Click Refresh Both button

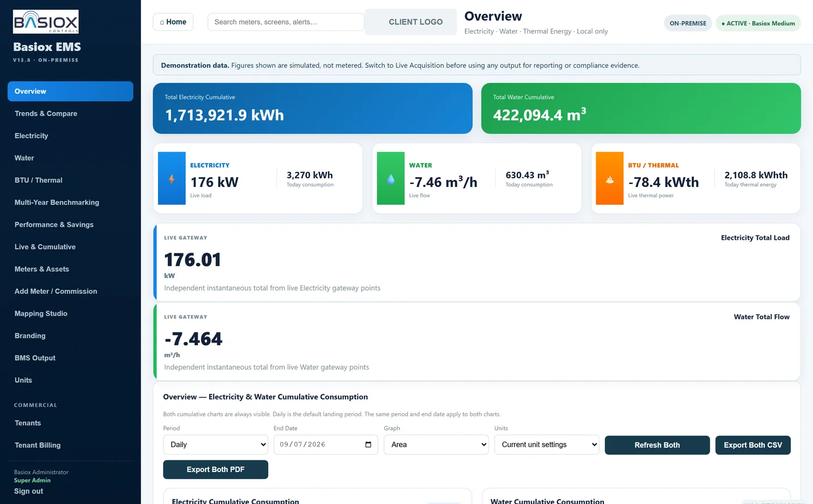[657, 445]
